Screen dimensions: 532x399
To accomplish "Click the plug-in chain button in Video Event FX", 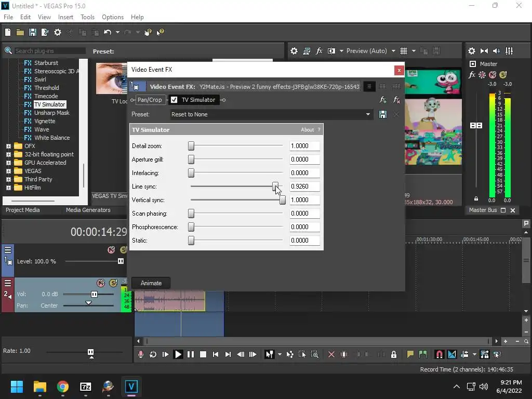I will click(x=383, y=100).
